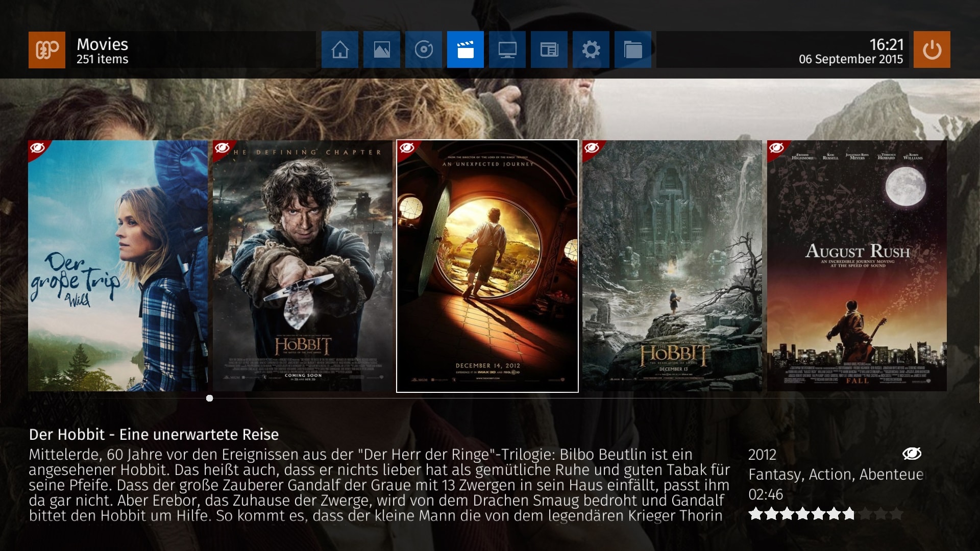The image size is (980, 551).
Task: Toggle watched eye on An Unexpected Journey poster
Action: tap(407, 148)
